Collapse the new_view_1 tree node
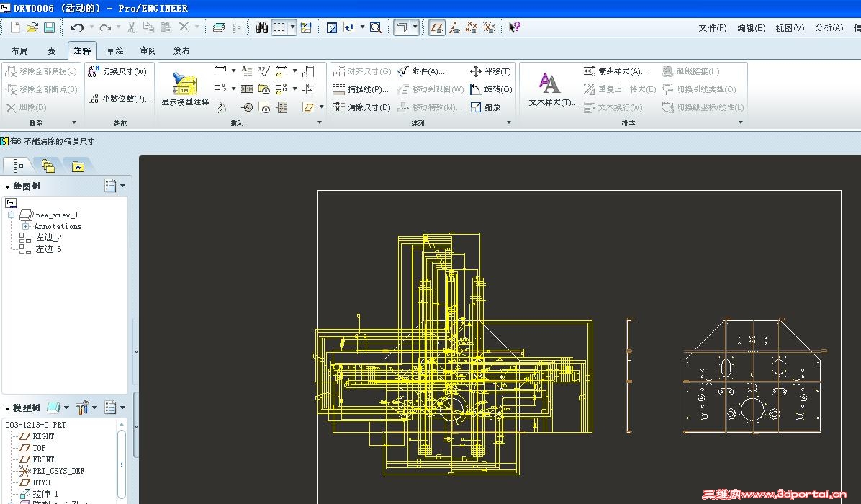This screenshot has width=861, height=504. coord(11,215)
